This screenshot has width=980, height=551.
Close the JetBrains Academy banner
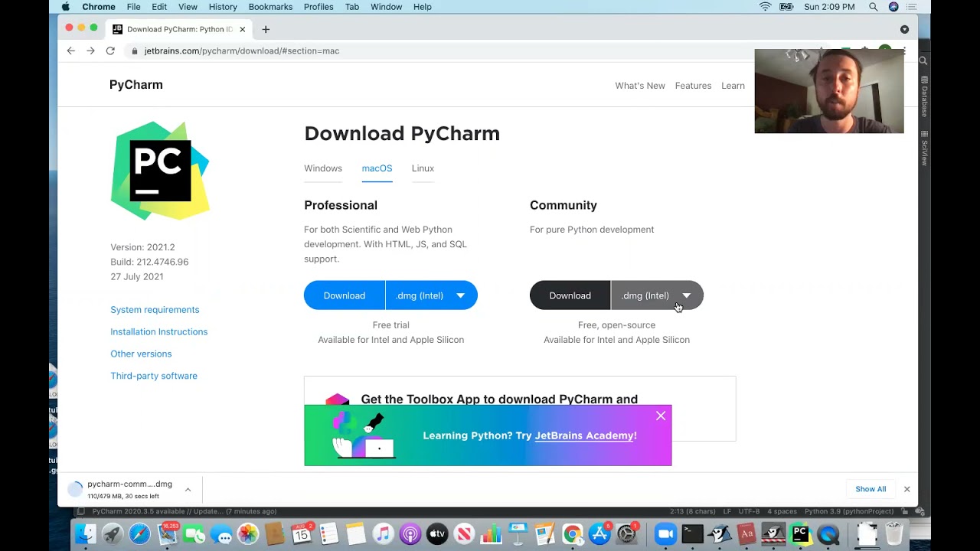[661, 416]
